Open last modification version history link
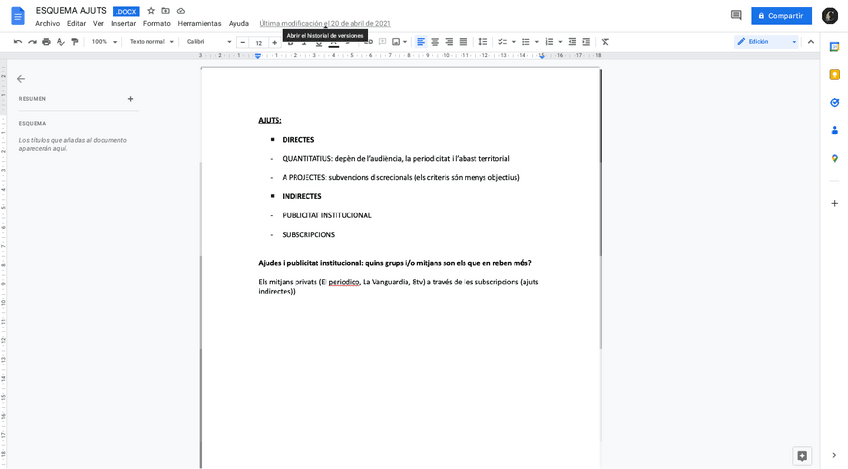 point(324,23)
